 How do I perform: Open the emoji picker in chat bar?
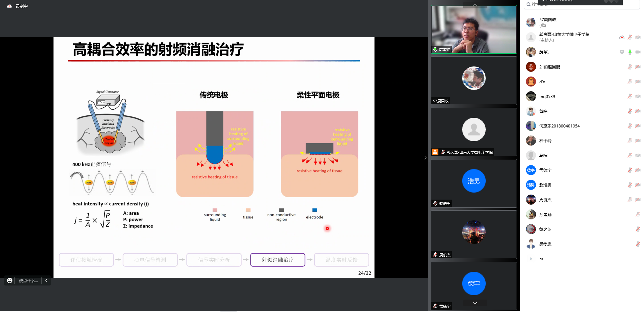[x=10, y=280]
